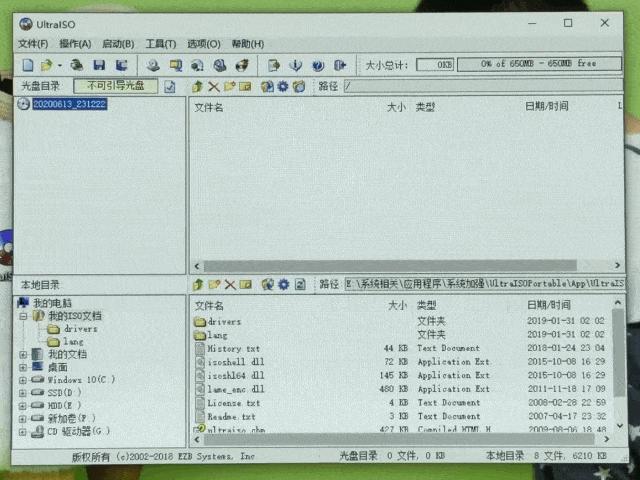Select drivers folder in local tree

[x=80, y=329]
